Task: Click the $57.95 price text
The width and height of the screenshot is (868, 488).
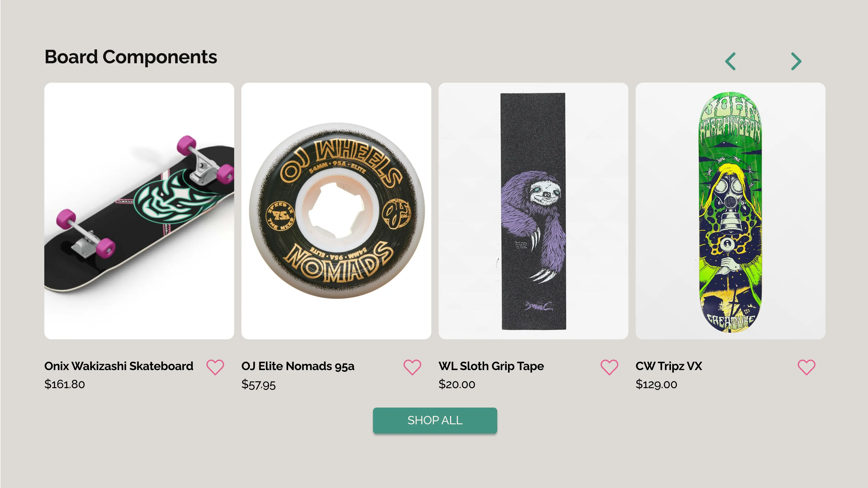Action: (x=258, y=384)
